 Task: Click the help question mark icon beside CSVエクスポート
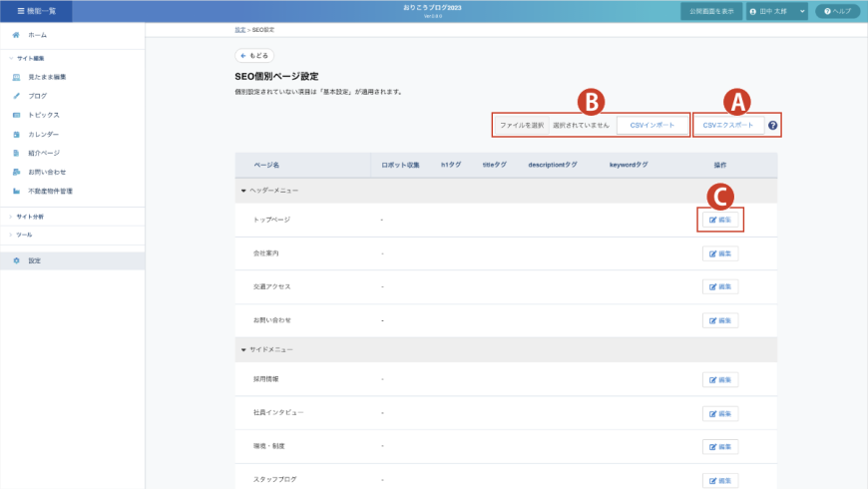(772, 126)
